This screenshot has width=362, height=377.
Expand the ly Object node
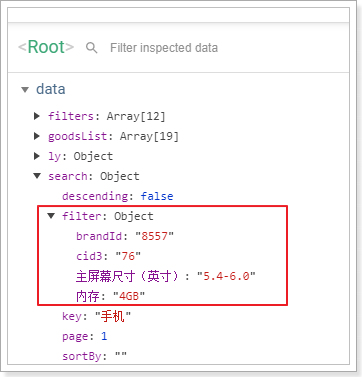[x=37, y=156]
